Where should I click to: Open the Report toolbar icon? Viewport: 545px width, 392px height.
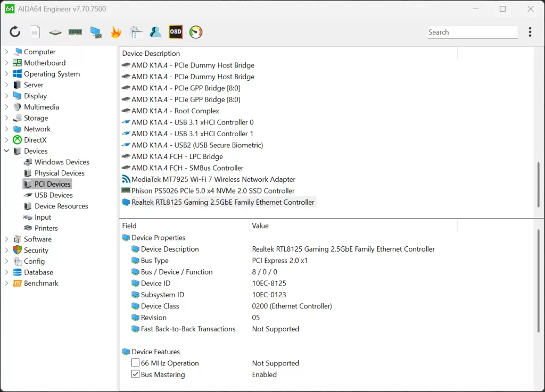[35, 32]
